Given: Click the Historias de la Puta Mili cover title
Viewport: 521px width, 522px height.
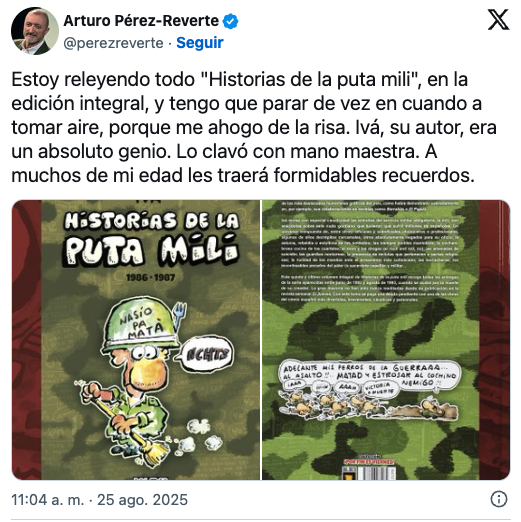Looking at the screenshot, I should tap(152, 239).
